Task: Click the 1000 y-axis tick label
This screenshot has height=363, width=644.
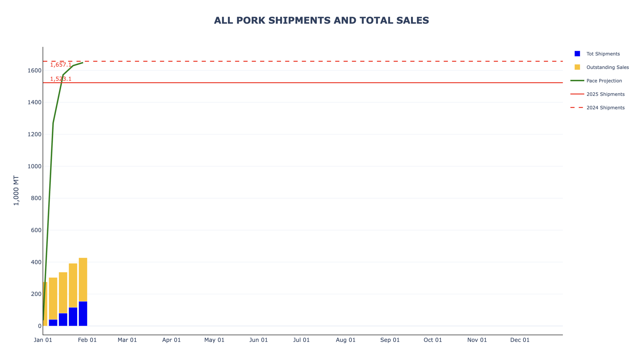Action: point(34,166)
